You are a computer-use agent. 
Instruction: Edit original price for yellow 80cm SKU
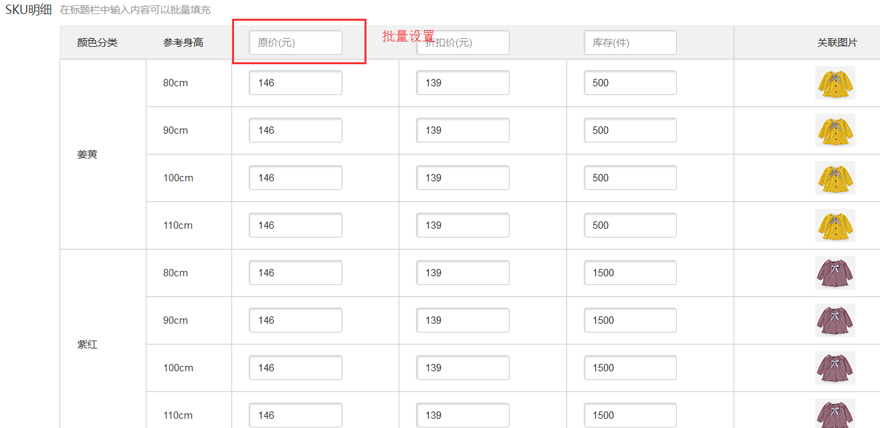pyautogui.click(x=295, y=83)
